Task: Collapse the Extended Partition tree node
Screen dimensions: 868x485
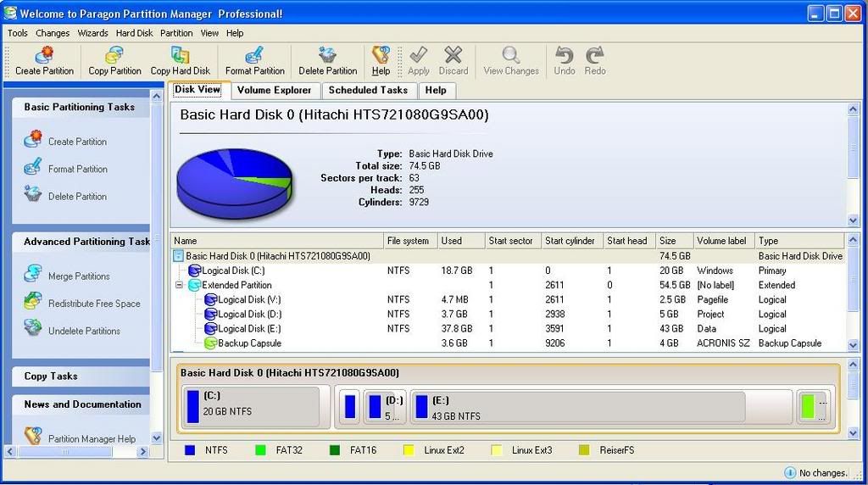Action: 180,285
